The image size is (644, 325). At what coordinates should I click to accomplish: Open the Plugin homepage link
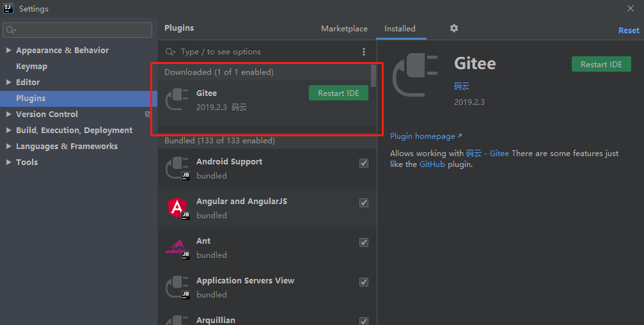click(422, 136)
